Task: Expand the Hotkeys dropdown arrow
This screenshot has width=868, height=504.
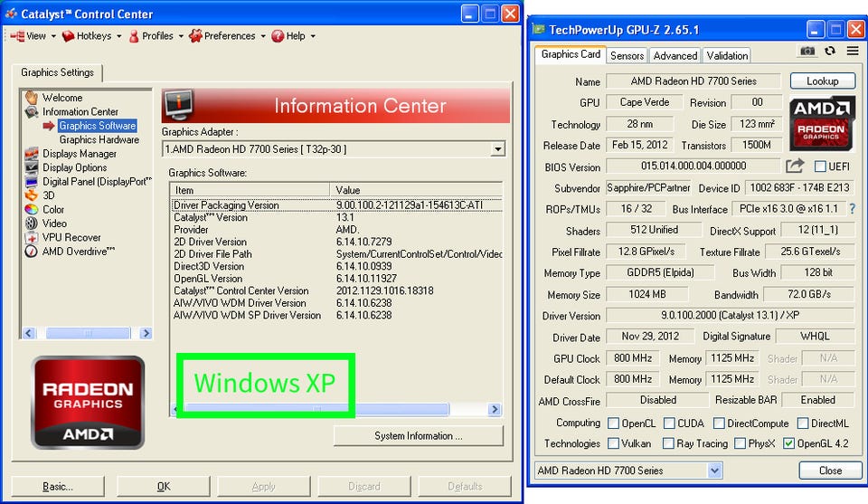Action: (x=119, y=36)
